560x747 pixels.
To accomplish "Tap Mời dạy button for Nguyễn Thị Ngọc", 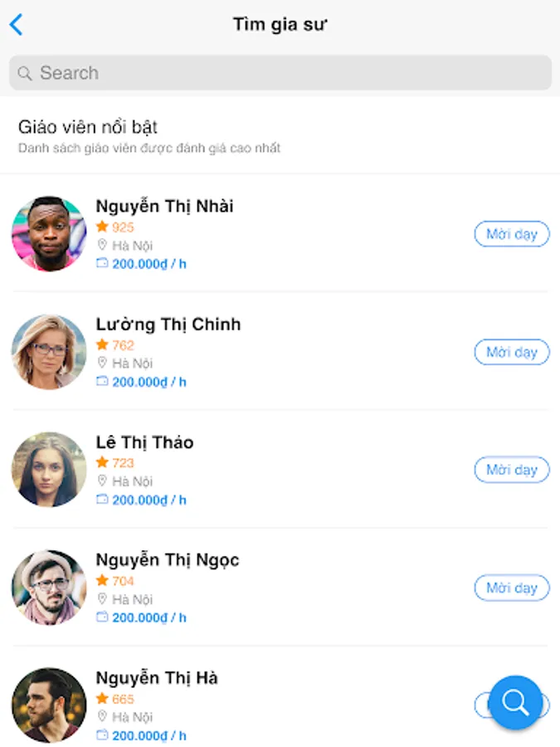I will (512, 588).
